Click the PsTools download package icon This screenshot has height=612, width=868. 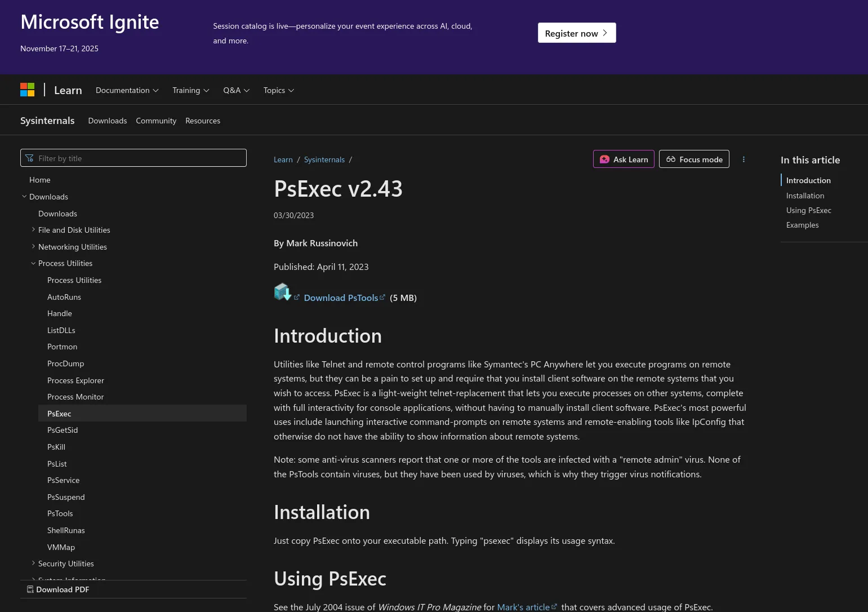tap(282, 292)
